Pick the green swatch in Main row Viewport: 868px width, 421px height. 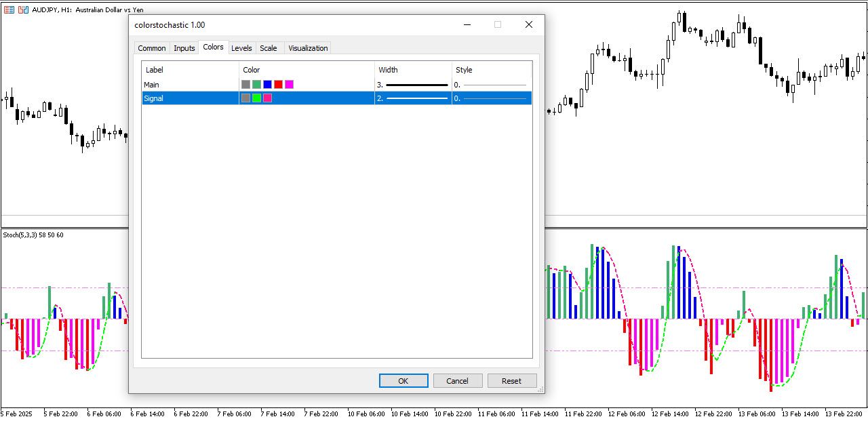tap(256, 85)
